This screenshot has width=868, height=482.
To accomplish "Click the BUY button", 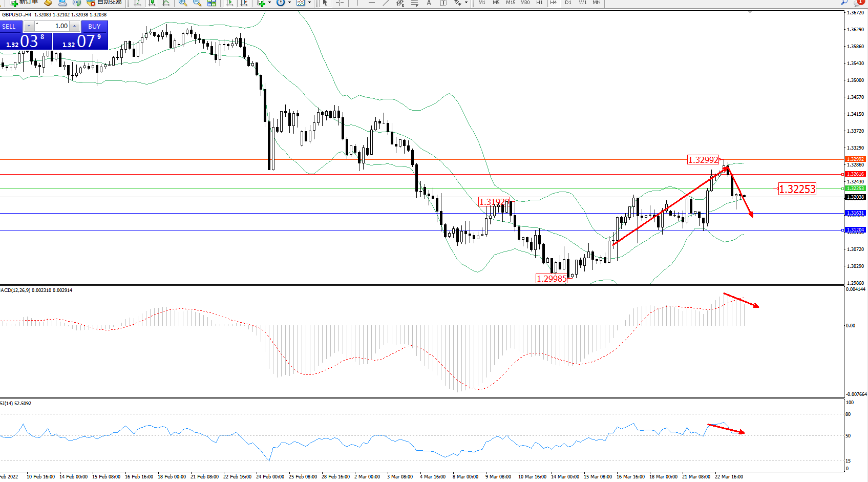I will pos(94,26).
